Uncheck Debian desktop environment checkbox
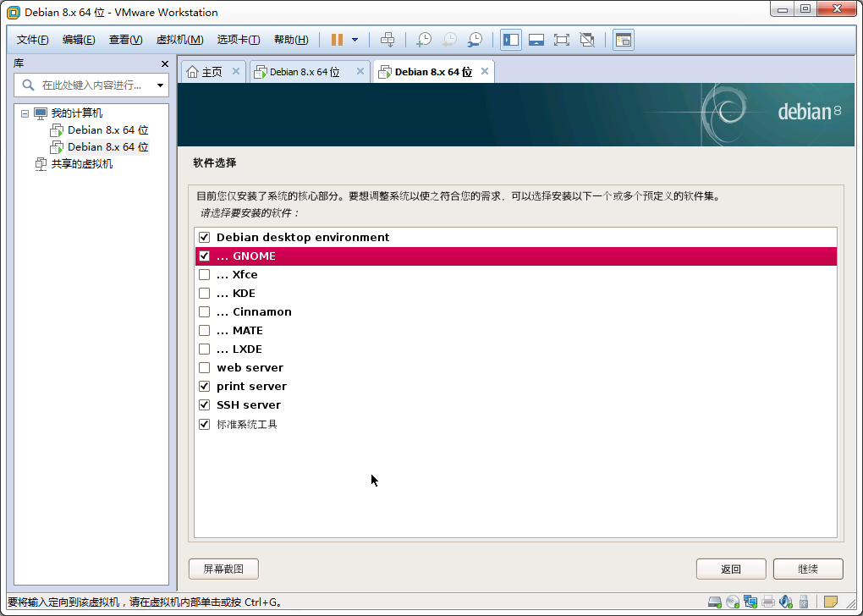This screenshot has height=616, width=863. point(204,237)
